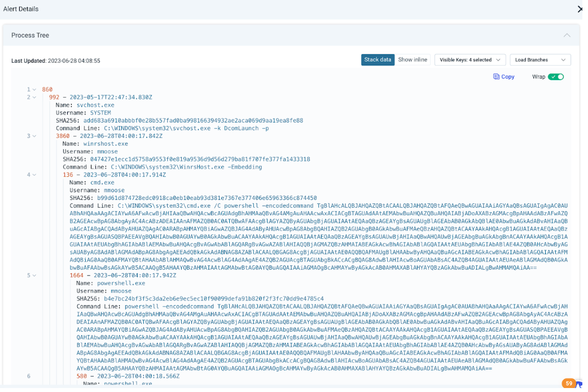The image size is (588, 392).
Task: Click the Copy icon above the process tree
Action: coord(496,77)
